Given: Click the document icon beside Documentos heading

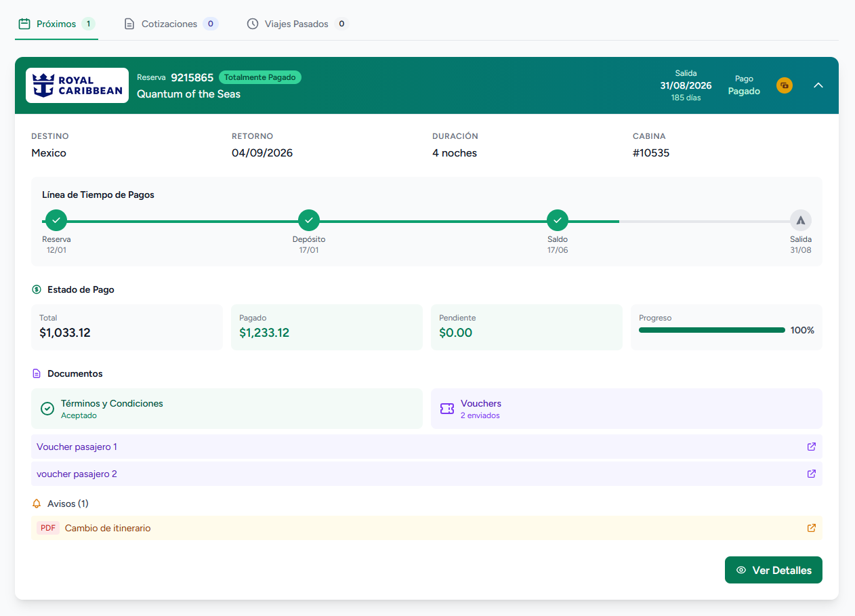Looking at the screenshot, I should pos(35,373).
